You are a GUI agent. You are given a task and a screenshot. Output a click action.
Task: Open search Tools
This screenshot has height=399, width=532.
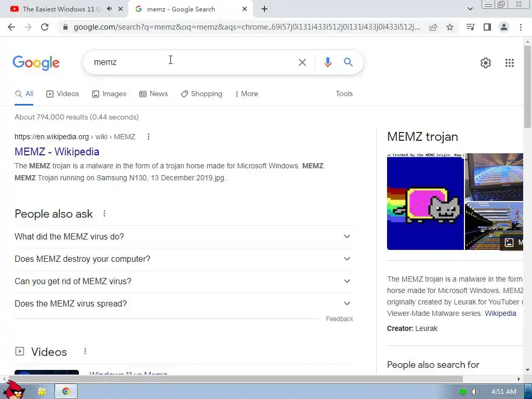click(344, 94)
